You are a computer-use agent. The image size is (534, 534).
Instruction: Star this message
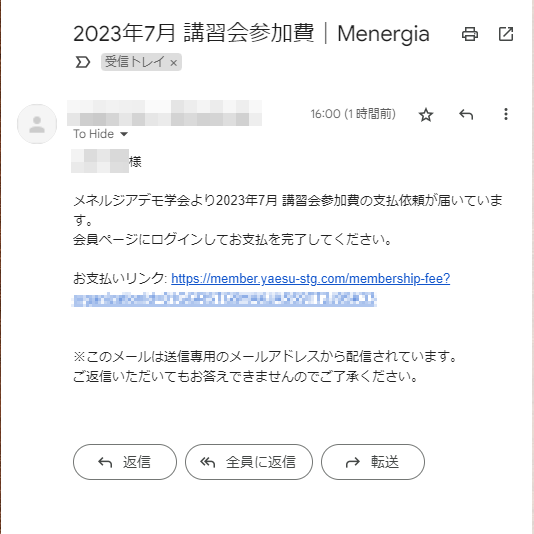(x=426, y=114)
